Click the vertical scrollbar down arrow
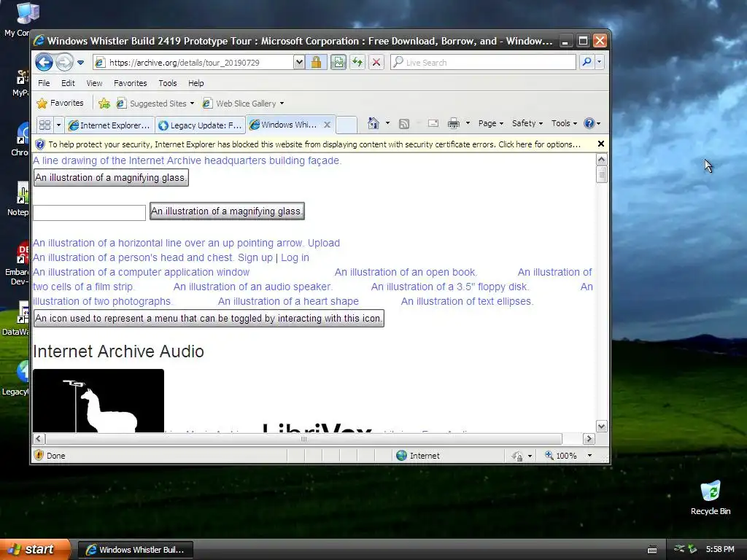Viewport: 747px width, 560px height. 601,426
